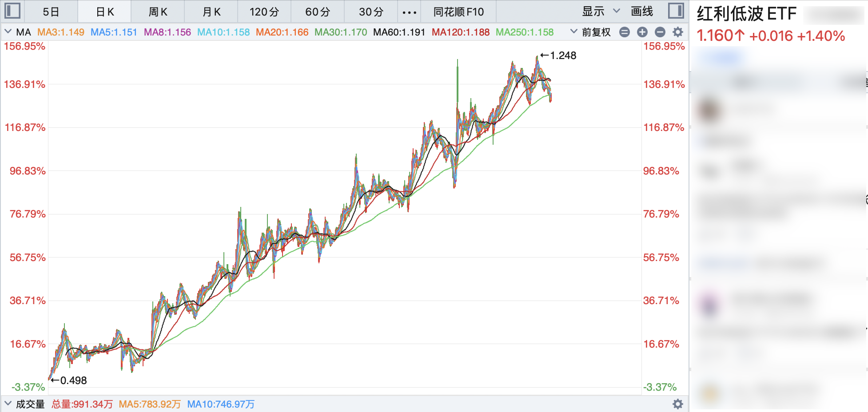Click the 画线 draw line button
The width and height of the screenshot is (868, 412).
(x=642, y=12)
